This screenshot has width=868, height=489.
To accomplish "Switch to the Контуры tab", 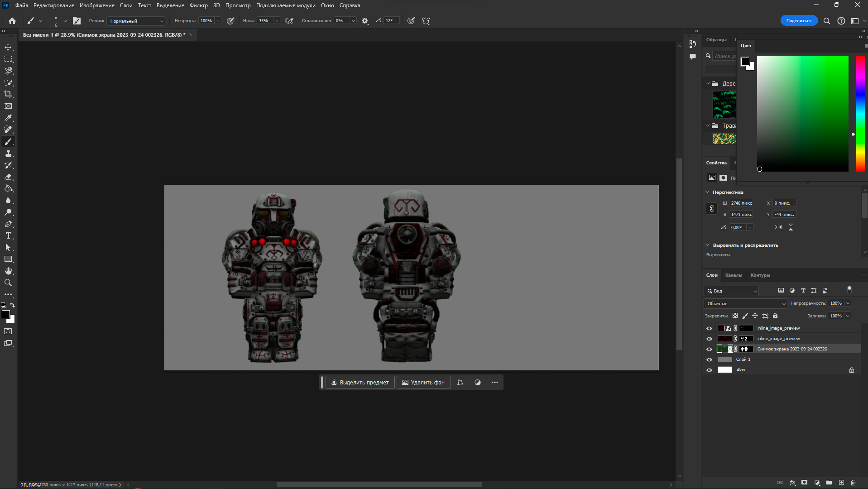I will [760, 275].
